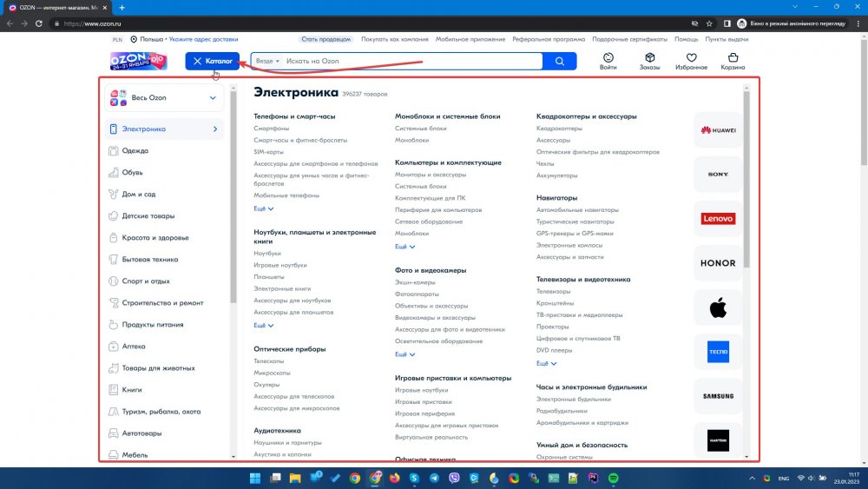Open the Везде search scope dropdown
Viewport: 868px width, 489px height.
tap(266, 62)
